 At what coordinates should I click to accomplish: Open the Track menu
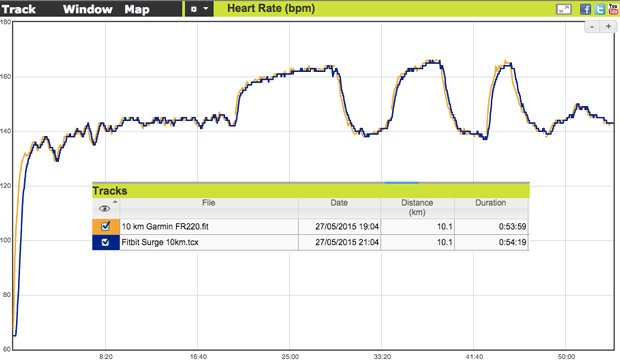coord(19,9)
